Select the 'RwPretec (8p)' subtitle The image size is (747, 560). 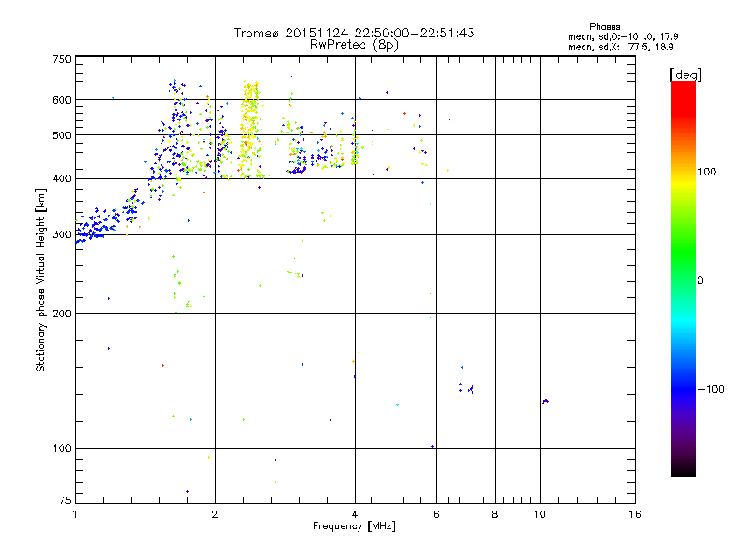click(x=354, y=45)
